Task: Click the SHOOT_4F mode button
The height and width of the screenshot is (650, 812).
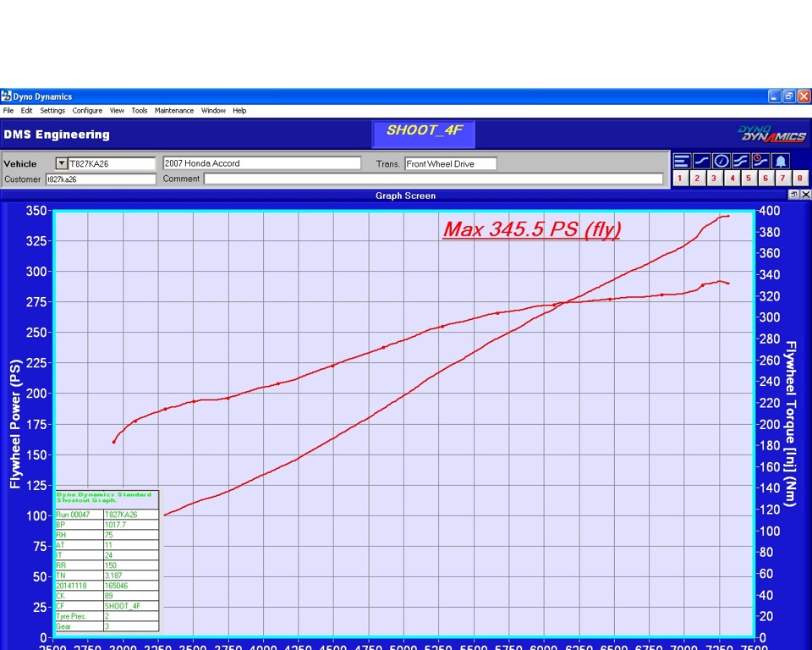Action: click(x=424, y=131)
